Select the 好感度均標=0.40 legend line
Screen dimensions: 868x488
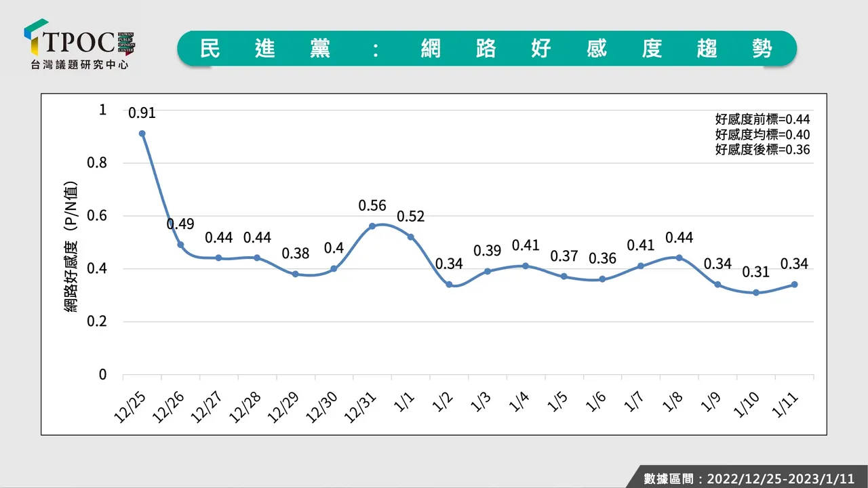point(762,134)
